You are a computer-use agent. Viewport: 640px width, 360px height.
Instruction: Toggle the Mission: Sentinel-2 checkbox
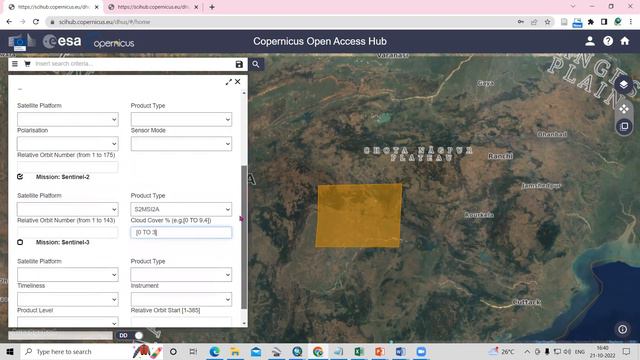point(20,177)
